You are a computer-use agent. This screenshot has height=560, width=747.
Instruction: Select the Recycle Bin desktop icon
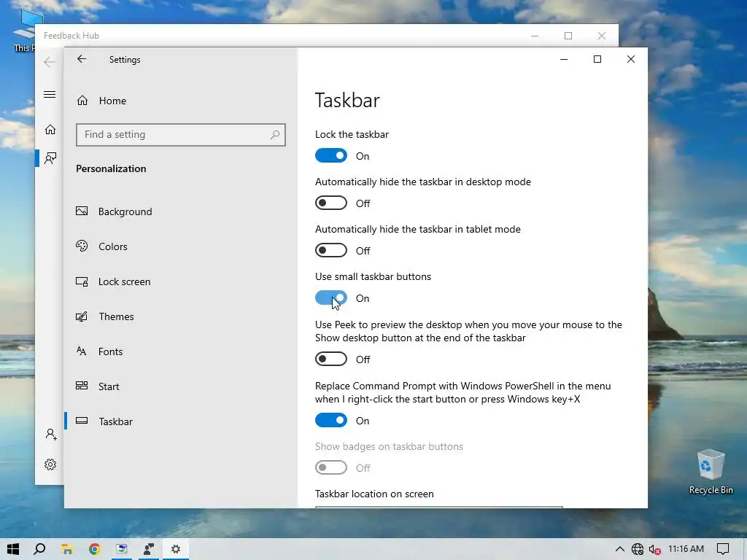click(711, 472)
